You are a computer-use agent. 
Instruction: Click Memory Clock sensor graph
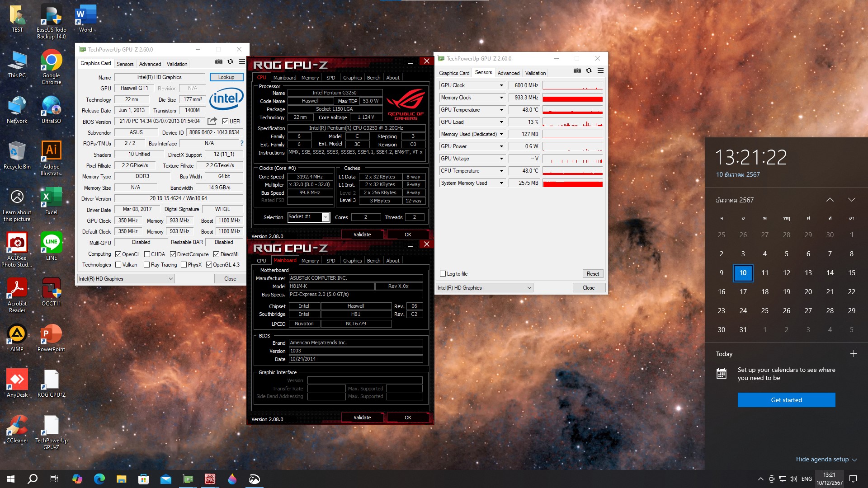click(573, 98)
